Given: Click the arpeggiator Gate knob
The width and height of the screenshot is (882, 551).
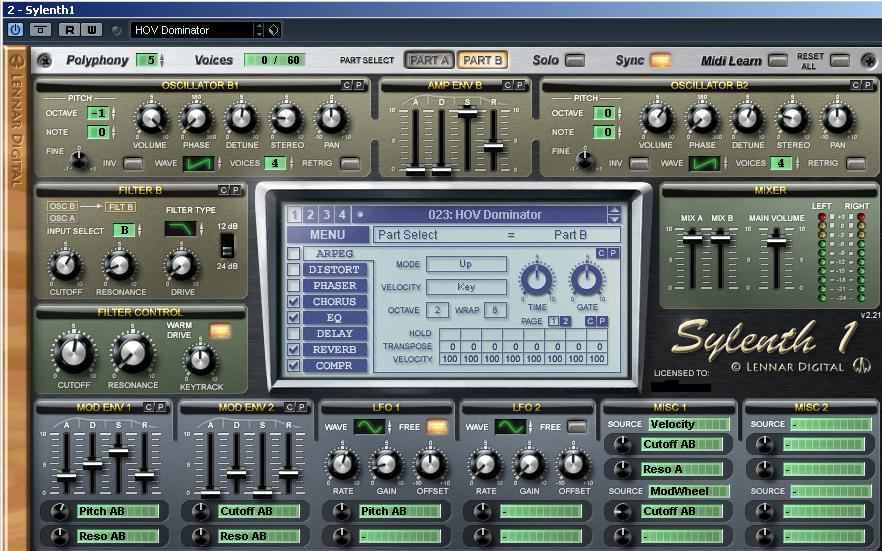Looking at the screenshot, I should pyautogui.click(x=587, y=279).
